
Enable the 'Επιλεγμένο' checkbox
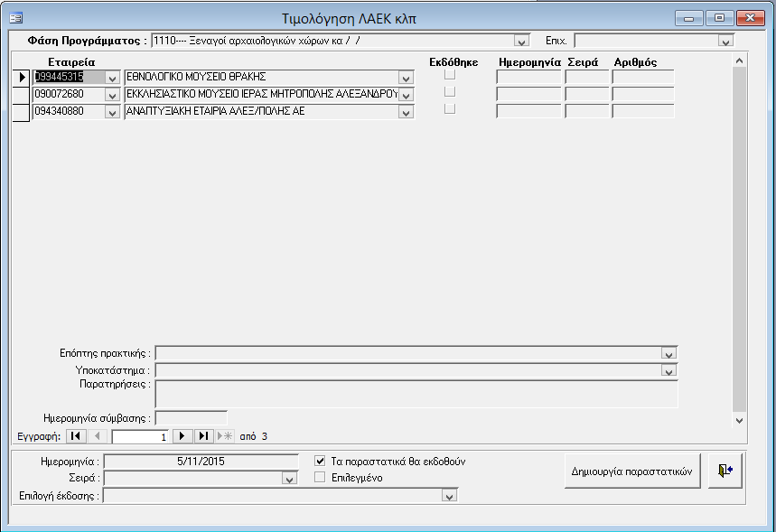pos(320,478)
